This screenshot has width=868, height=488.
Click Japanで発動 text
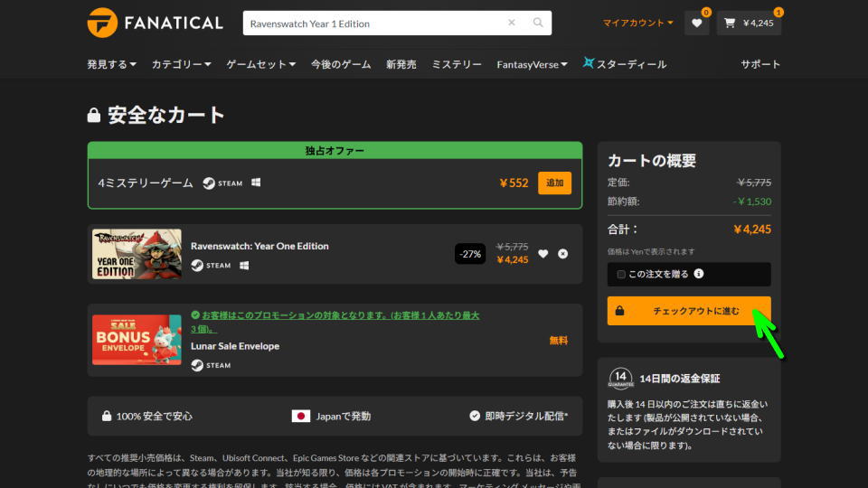click(x=344, y=416)
